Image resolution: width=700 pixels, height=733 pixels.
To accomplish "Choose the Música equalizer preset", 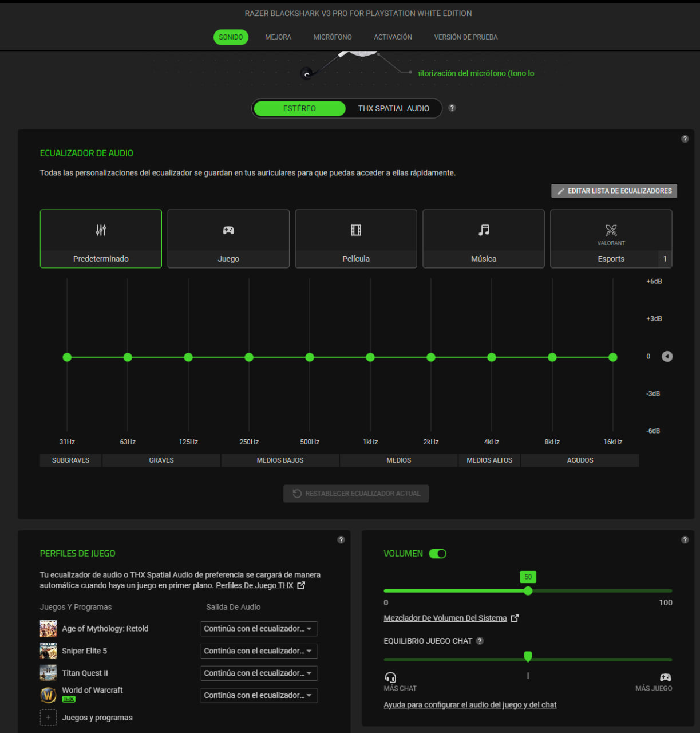I will tap(484, 239).
